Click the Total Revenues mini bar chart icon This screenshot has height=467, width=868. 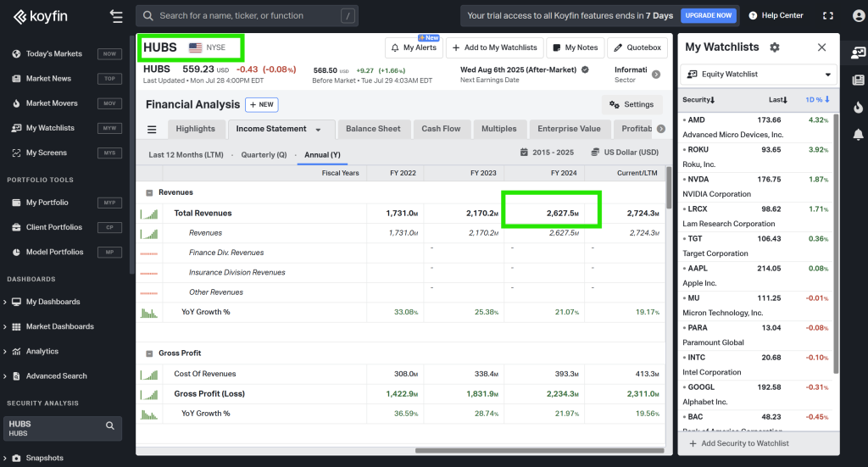pos(149,213)
